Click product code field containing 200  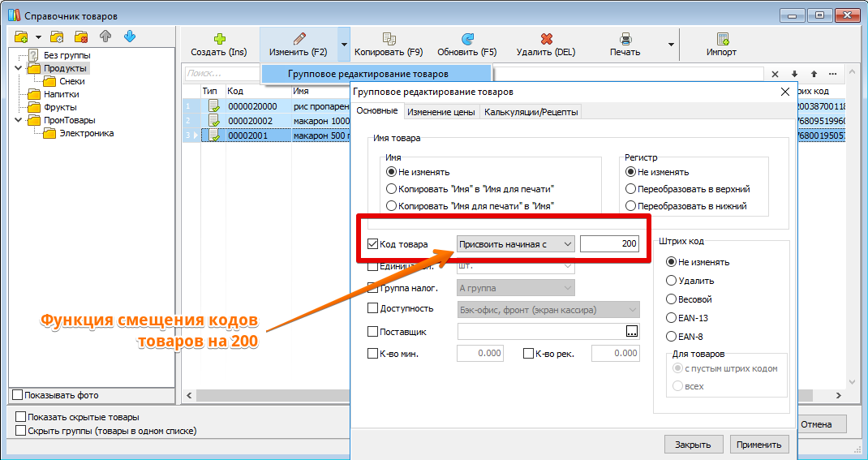point(609,244)
